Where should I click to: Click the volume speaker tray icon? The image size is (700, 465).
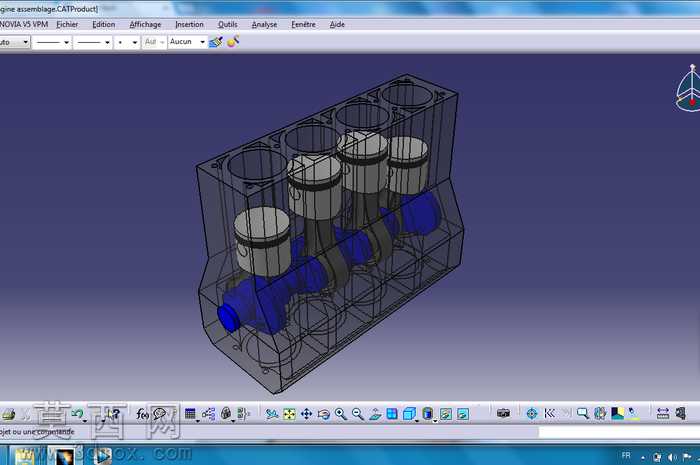pyautogui.click(x=672, y=457)
